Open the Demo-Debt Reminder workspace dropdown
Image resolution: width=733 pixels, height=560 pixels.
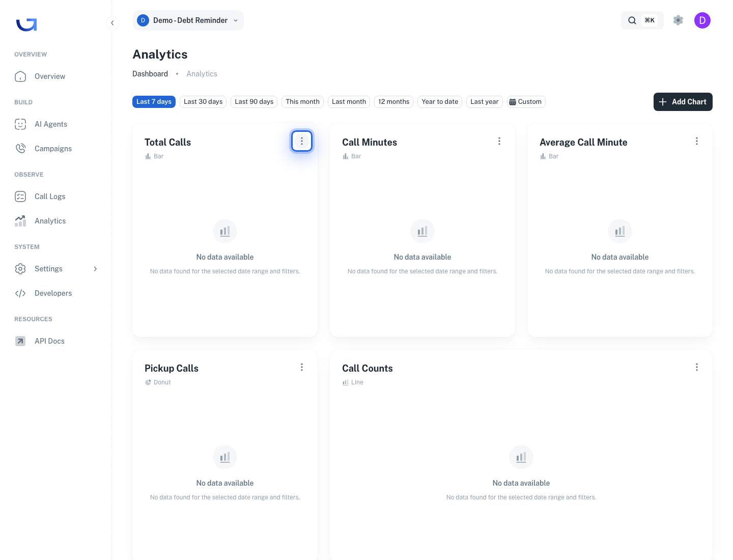188,20
